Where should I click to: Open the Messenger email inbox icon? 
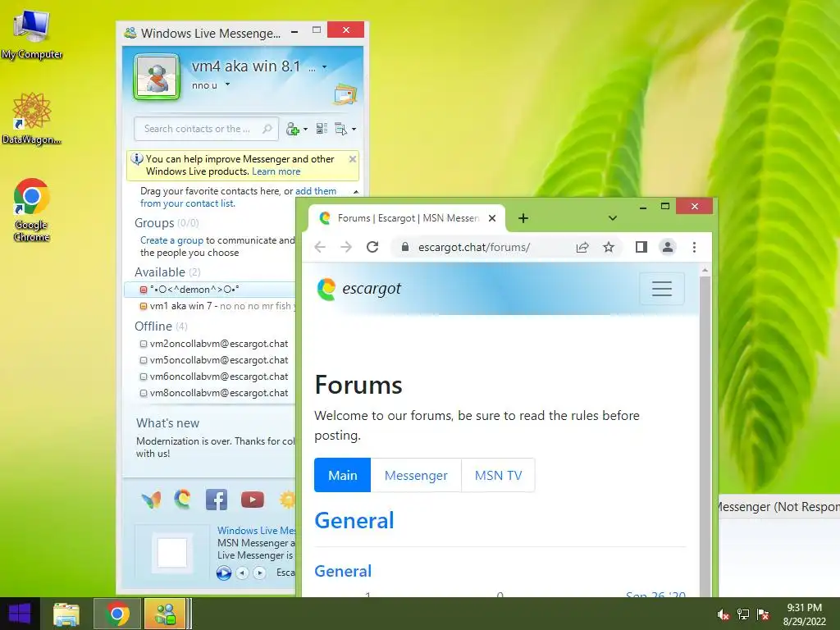coord(345,94)
